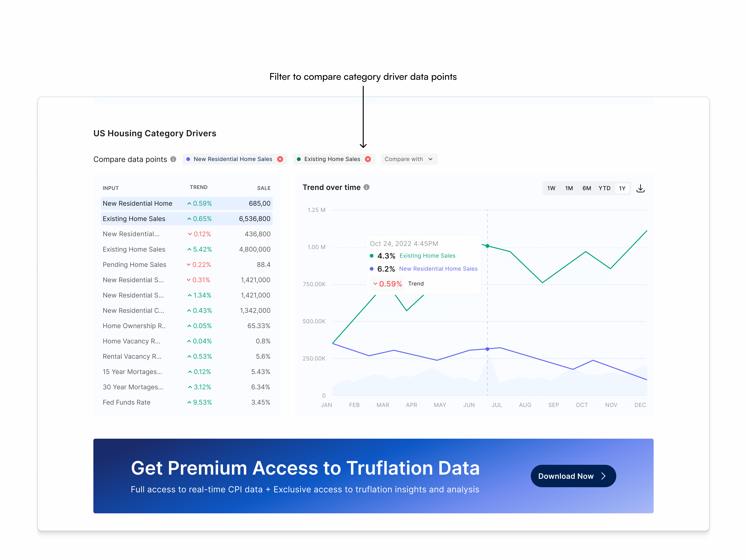Click the download chart icon
The width and height of the screenshot is (747, 560).
641,188
